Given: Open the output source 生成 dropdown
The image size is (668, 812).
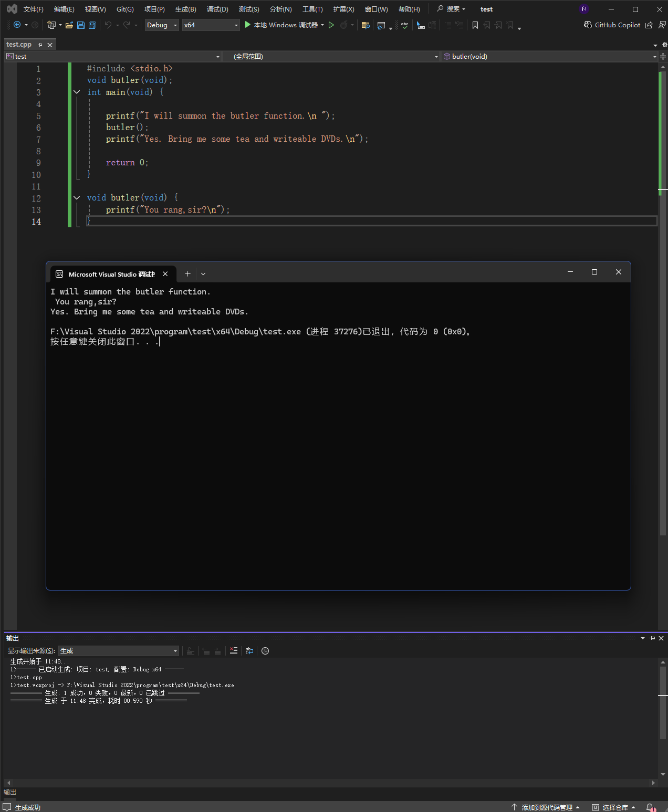Looking at the screenshot, I should coord(119,651).
